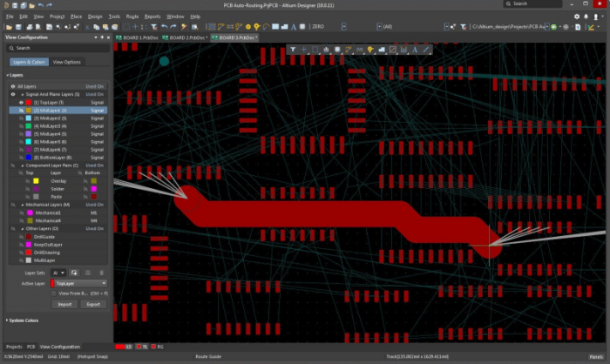Click the selection filter funnel icon

pos(293,50)
